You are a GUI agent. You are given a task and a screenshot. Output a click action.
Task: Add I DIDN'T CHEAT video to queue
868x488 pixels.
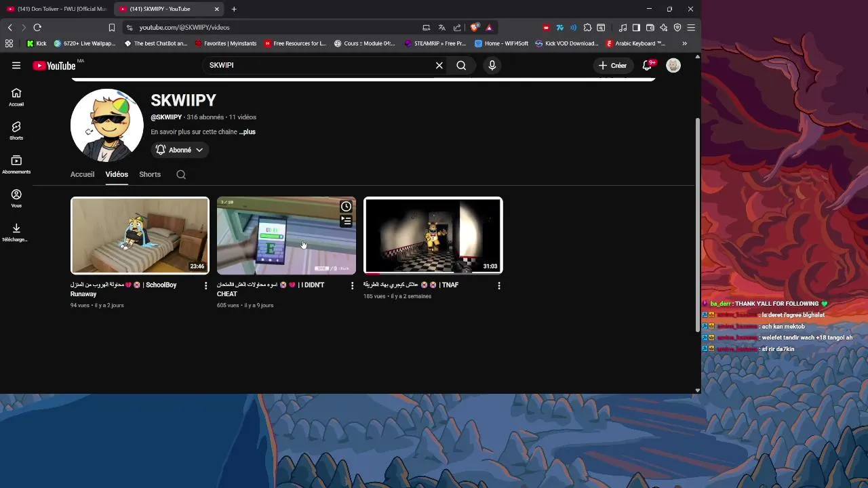pos(346,221)
